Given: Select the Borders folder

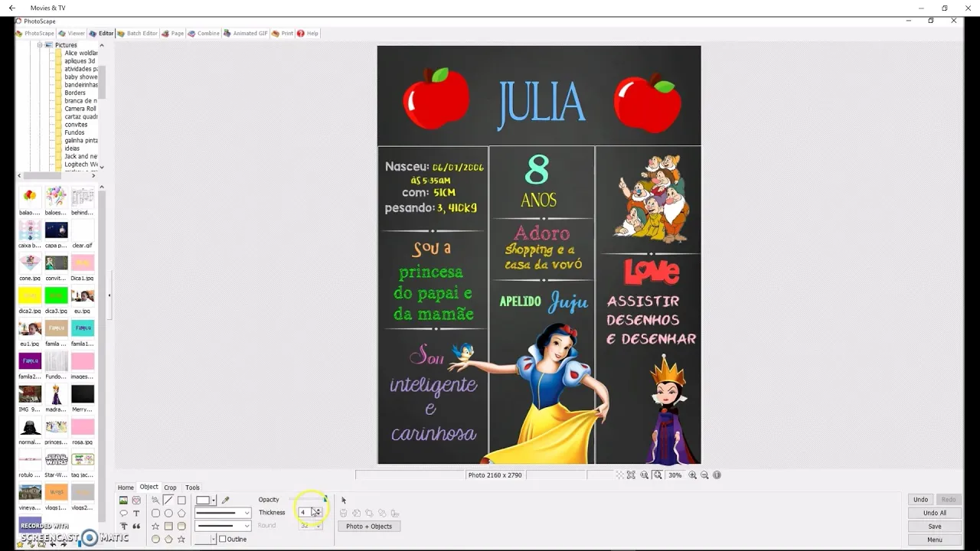Looking at the screenshot, I should tap(75, 93).
